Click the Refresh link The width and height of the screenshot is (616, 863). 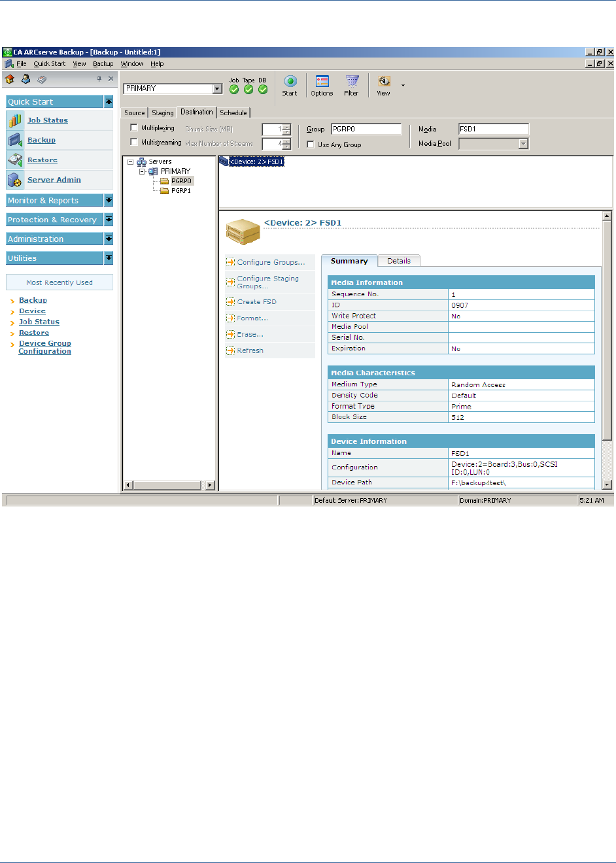[250, 351]
